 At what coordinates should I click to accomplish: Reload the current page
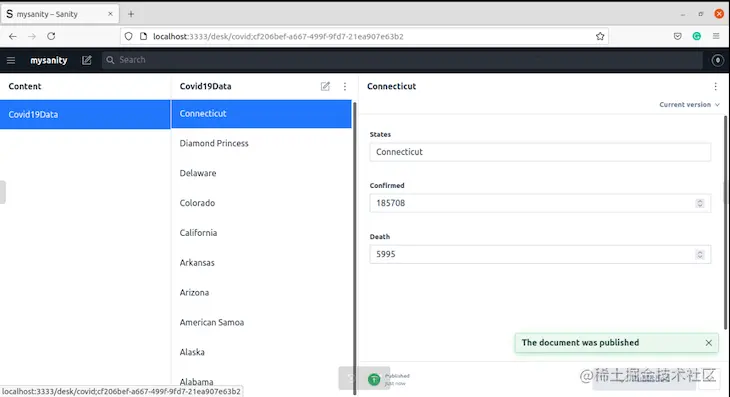pyautogui.click(x=51, y=36)
